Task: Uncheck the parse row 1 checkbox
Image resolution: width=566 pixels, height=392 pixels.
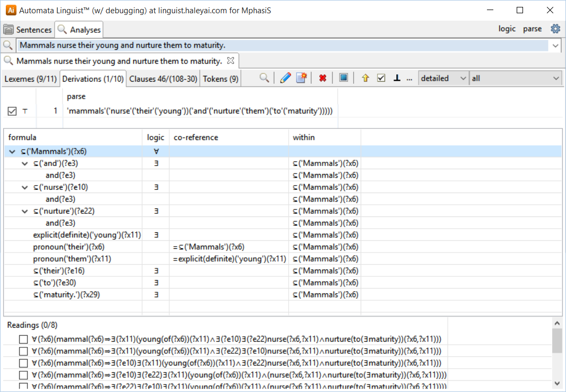Action: coord(12,111)
